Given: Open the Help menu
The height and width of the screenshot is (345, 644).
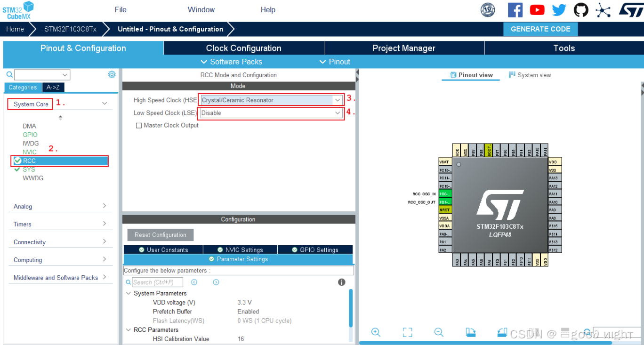Looking at the screenshot, I should (x=268, y=10).
